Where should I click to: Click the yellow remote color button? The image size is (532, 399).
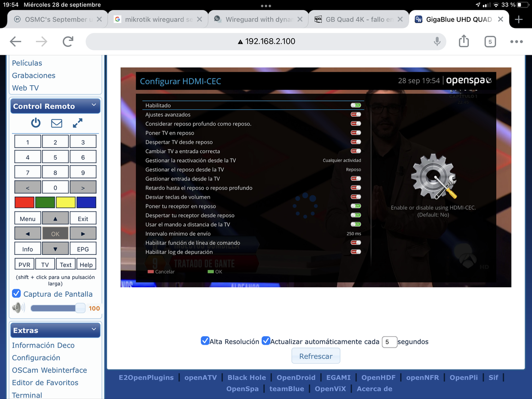click(65, 202)
